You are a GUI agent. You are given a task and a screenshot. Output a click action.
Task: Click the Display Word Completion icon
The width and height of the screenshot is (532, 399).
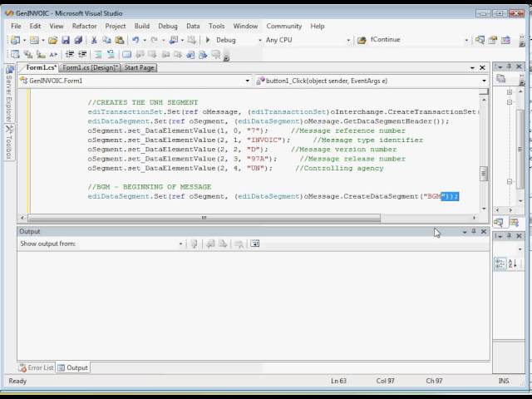(53, 54)
